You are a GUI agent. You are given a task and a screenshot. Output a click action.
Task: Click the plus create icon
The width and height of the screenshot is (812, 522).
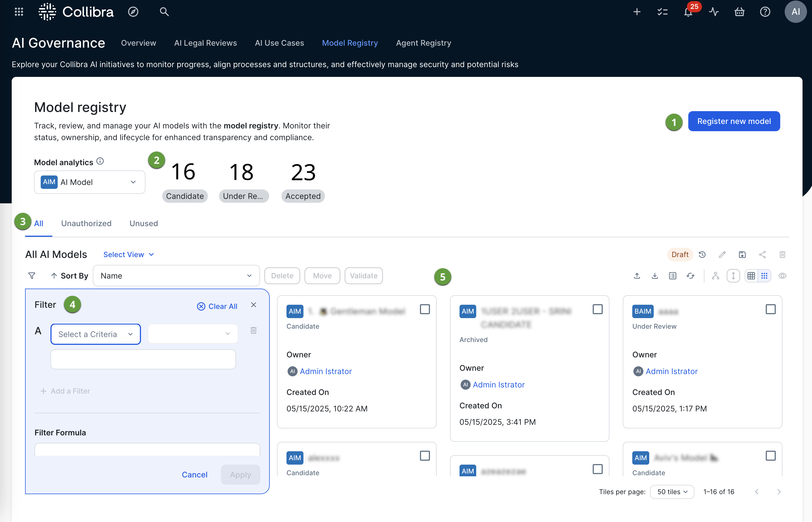point(637,12)
